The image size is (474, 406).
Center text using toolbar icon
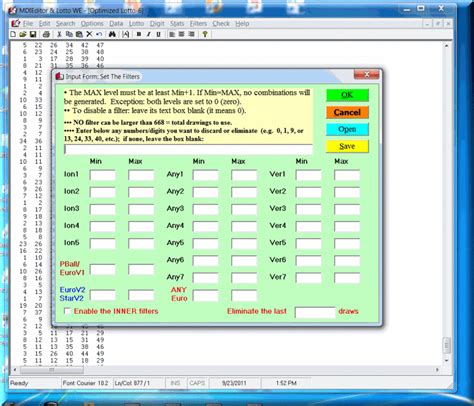[x=182, y=34]
